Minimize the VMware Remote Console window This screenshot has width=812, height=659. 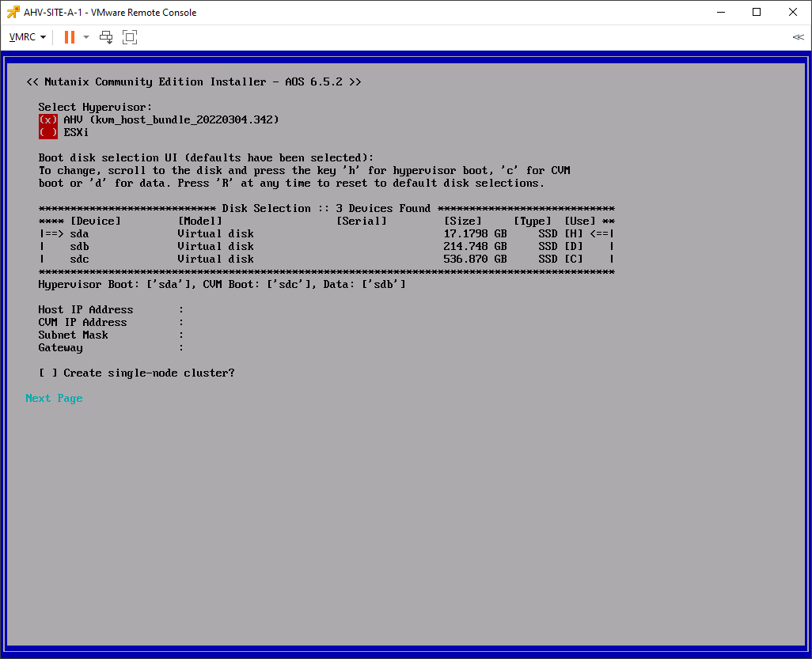[x=721, y=12]
